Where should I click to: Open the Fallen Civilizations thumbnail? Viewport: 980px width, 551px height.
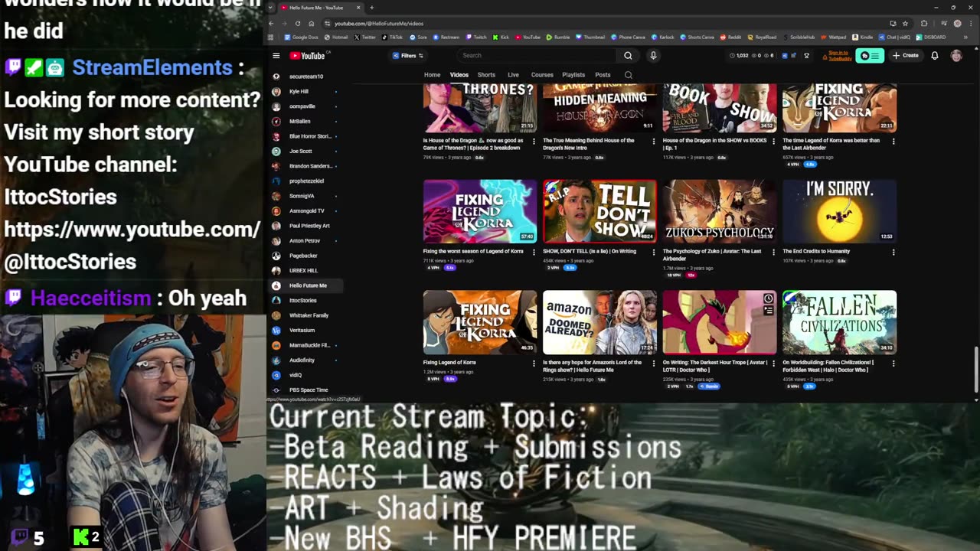(x=839, y=322)
